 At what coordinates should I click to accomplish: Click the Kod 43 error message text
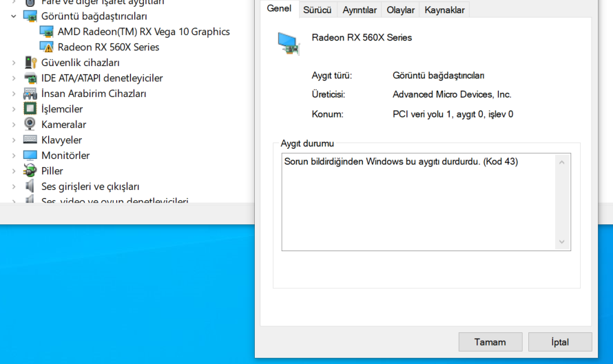401,162
